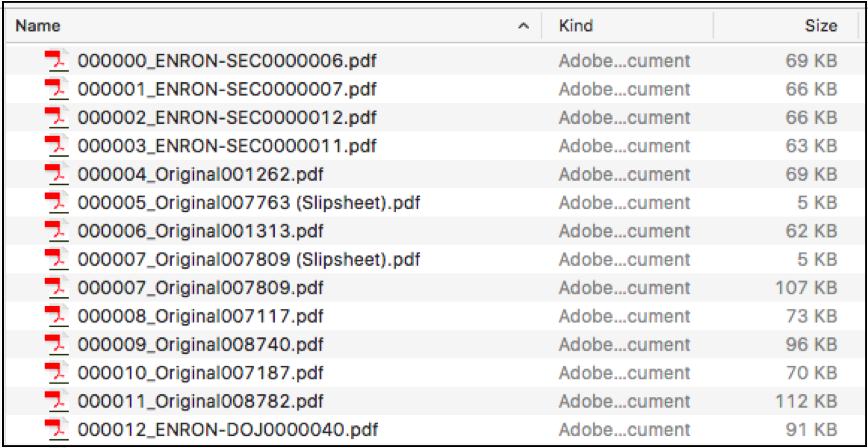This screenshot has height=448, width=868.
Task: Select PDF icon for 000012_ENRON-DOJ0000040.pdf
Action: pyautogui.click(x=56, y=430)
